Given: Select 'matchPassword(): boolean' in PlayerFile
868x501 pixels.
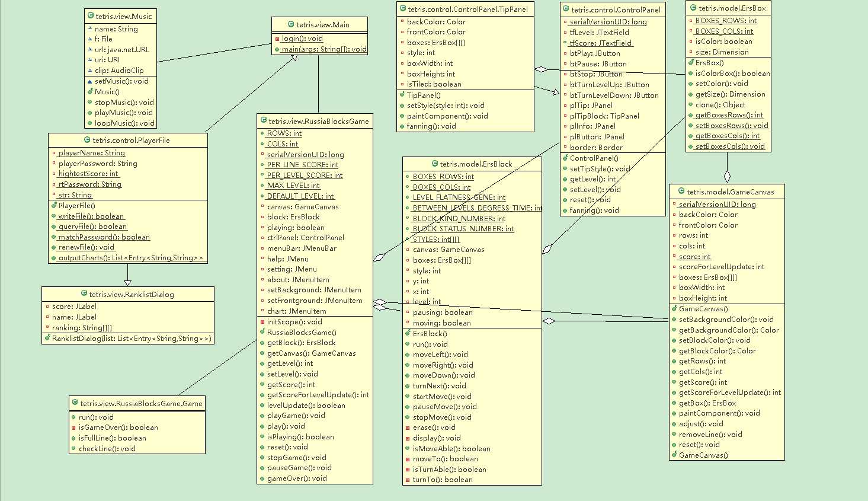Looking at the screenshot, I should (x=104, y=237).
